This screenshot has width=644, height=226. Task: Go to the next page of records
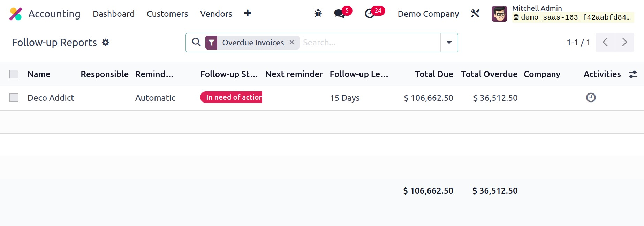[x=624, y=43]
